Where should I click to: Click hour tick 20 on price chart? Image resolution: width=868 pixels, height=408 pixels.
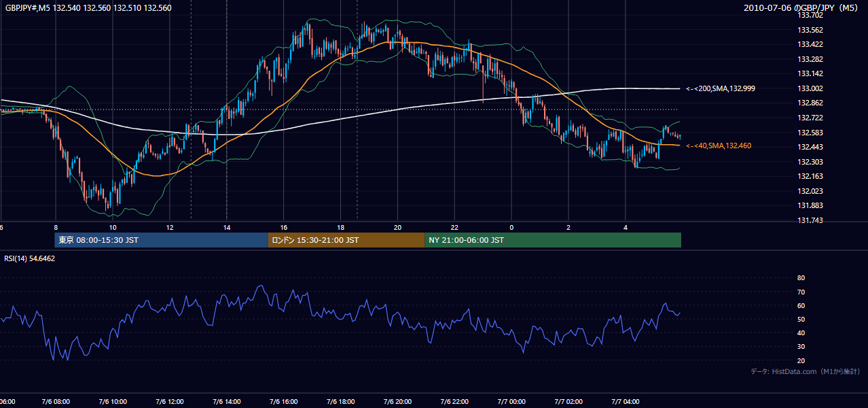[x=398, y=228]
